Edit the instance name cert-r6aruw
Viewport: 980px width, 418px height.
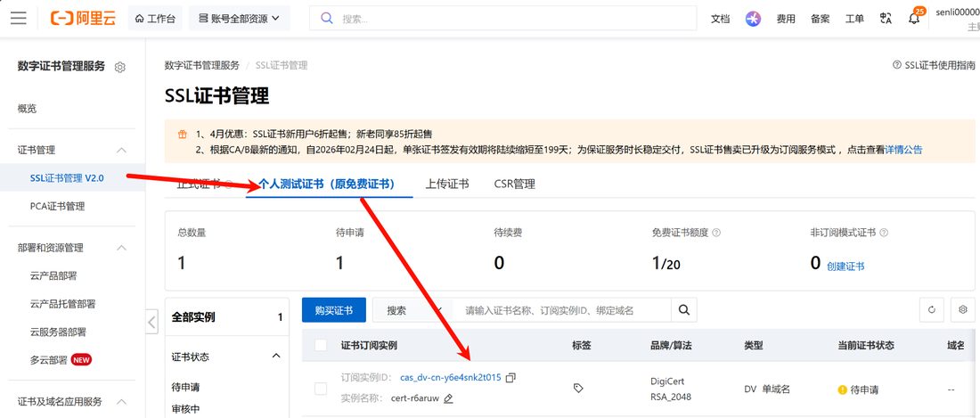click(x=448, y=398)
